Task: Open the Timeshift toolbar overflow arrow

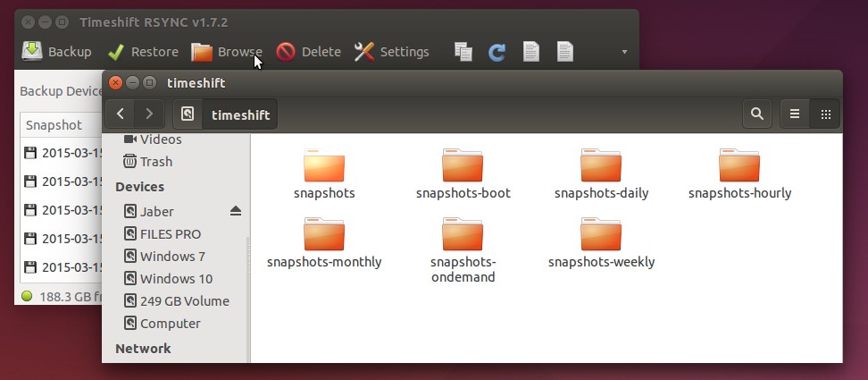Action: [x=624, y=52]
